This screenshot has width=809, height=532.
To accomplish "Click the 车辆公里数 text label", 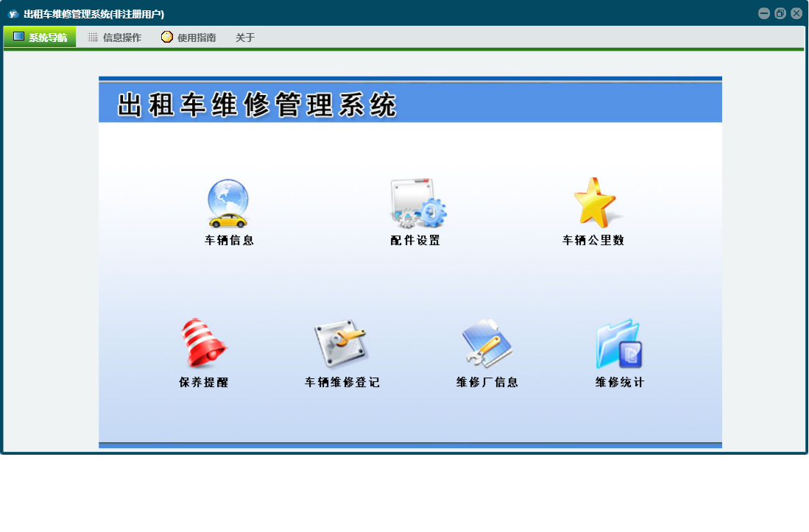I will (x=593, y=240).
